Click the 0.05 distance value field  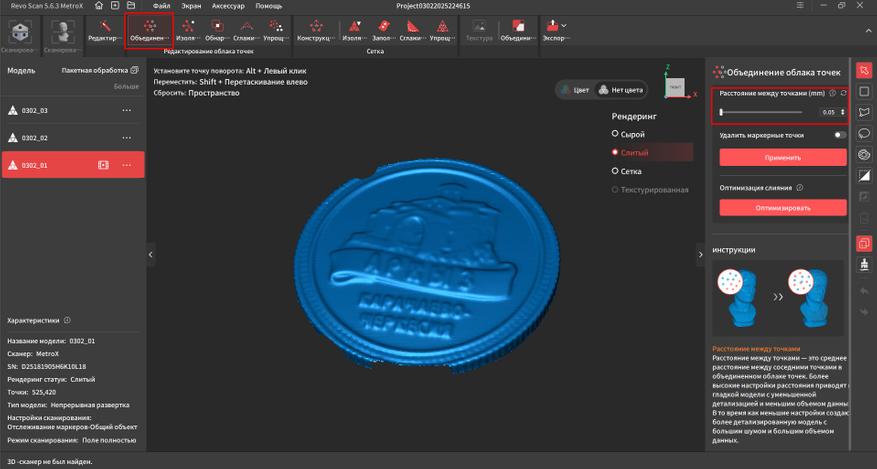(x=829, y=112)
